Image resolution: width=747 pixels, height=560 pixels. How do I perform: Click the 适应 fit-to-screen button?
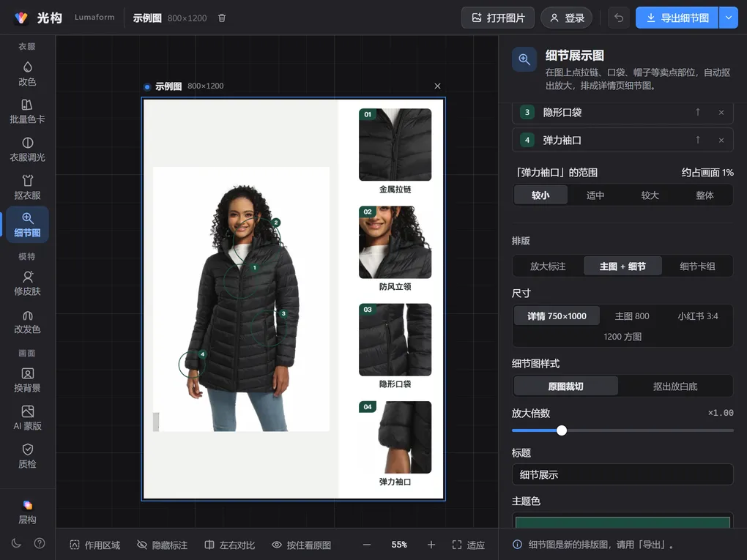click(468, 545)
